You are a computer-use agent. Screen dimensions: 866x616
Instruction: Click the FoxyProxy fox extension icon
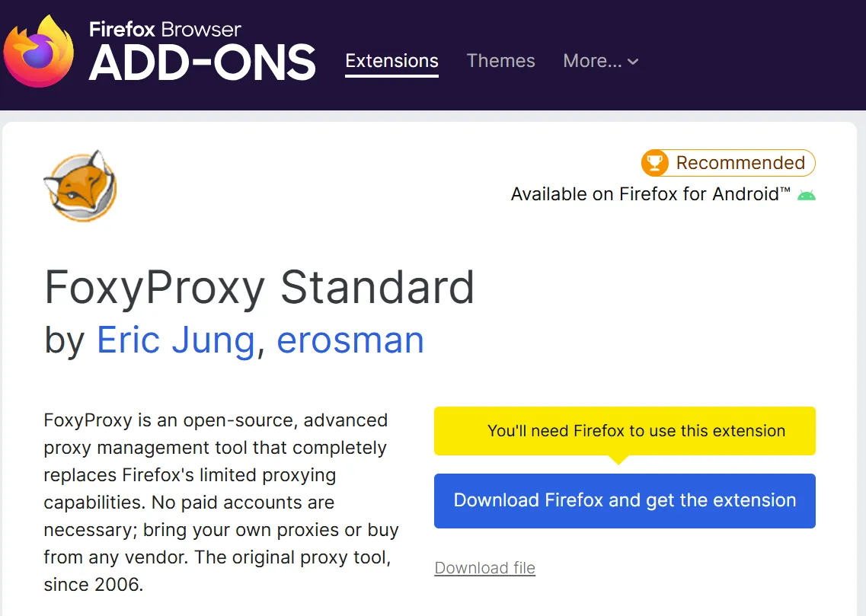pyautogui.click(x=81, y=186)
